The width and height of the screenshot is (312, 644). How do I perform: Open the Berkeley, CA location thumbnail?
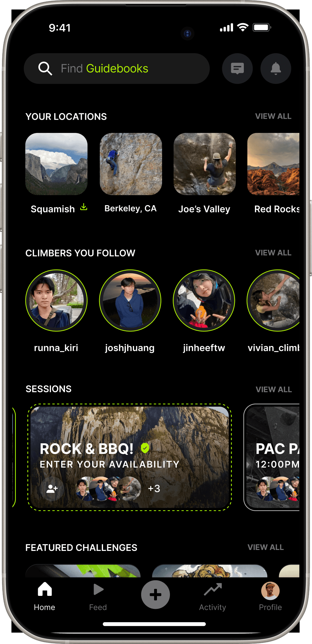click(x=131, y=164)
